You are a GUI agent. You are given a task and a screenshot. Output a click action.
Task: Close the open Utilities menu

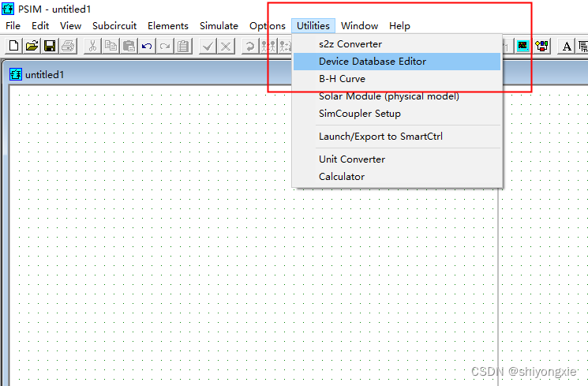(313, 26)
